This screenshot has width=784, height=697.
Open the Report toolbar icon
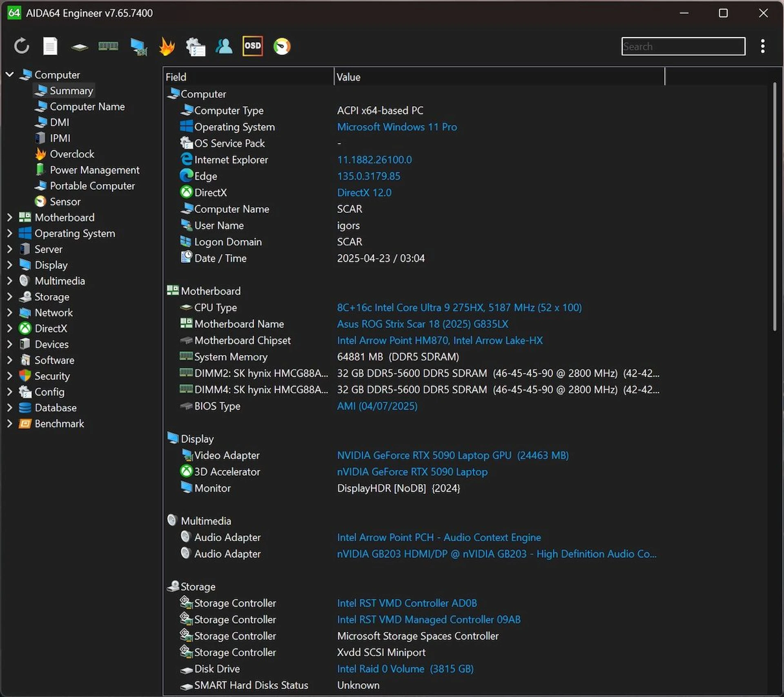point(50,46)
